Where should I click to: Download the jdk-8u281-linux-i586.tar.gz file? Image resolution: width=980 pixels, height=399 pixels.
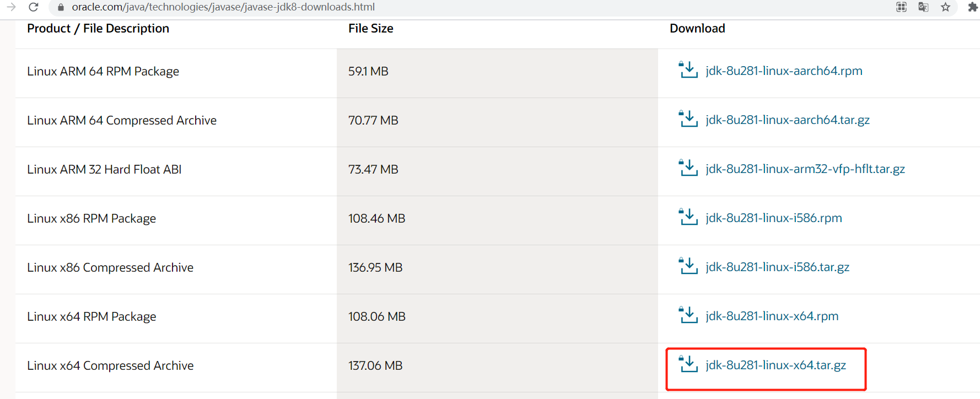[777, 267]
